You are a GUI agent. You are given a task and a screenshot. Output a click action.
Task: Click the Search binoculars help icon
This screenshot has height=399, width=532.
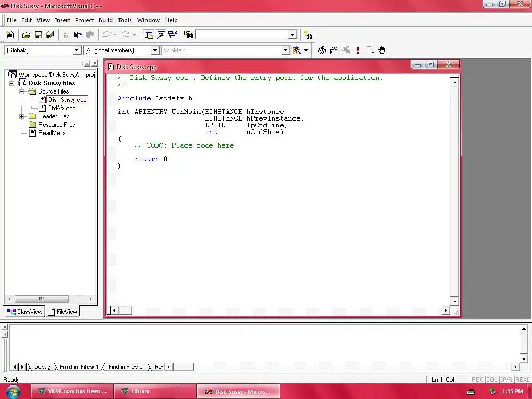[x=308, y=35]
